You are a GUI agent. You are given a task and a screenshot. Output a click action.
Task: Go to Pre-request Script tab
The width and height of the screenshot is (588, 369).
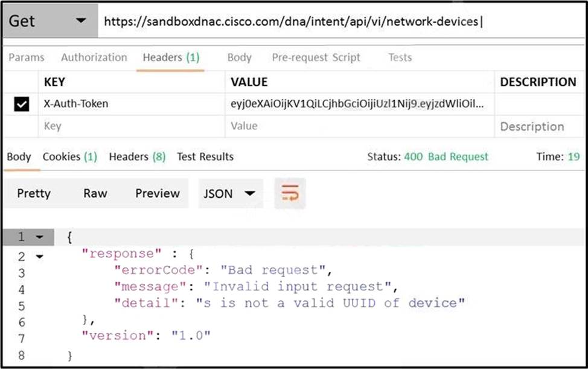coord(316,57)
